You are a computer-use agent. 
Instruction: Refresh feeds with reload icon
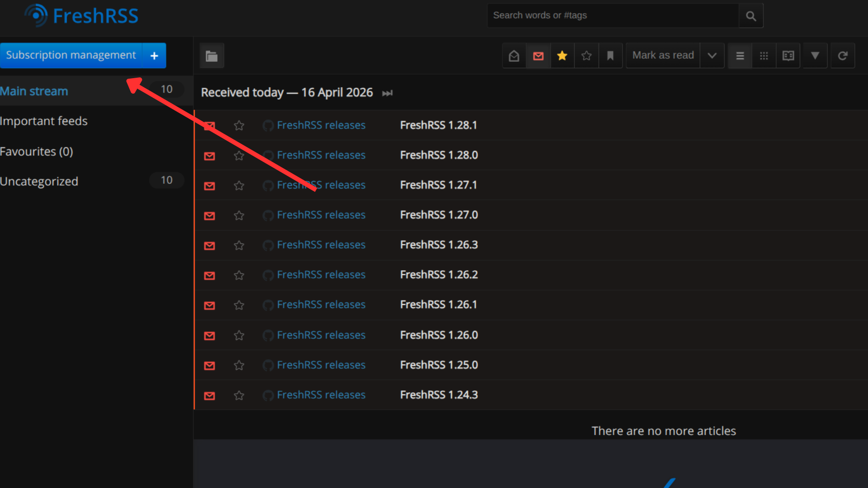[x=843, y=56]
